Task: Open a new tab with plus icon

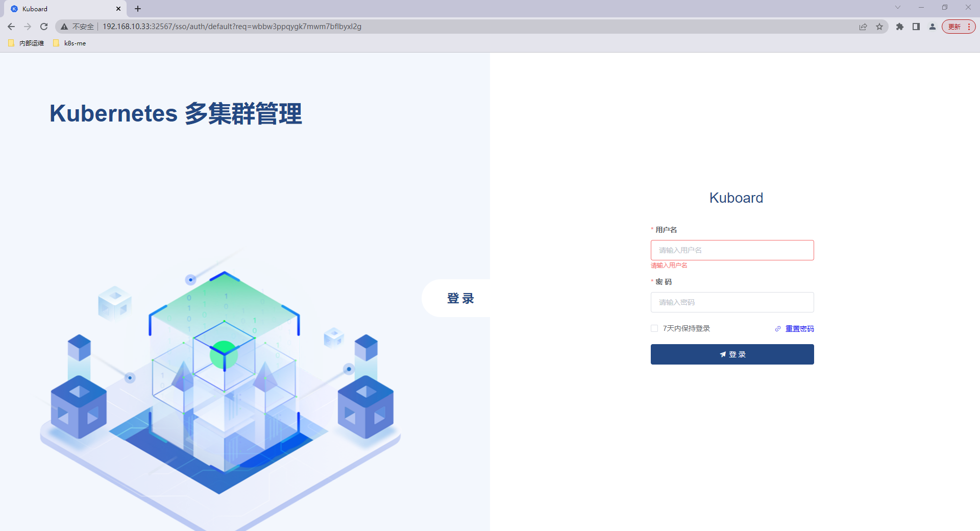Action: click(138, 9)
